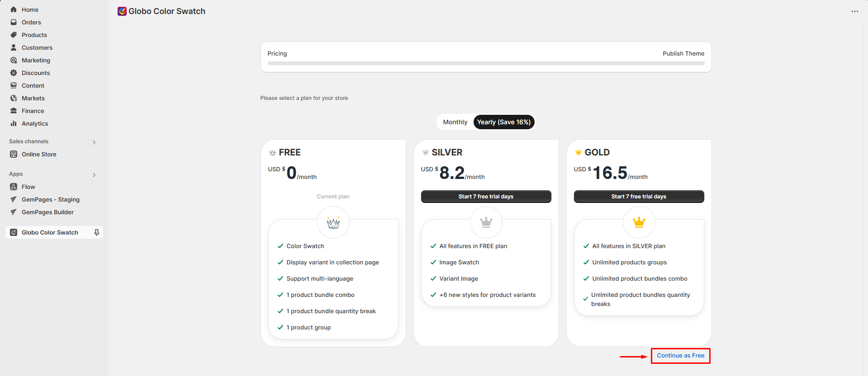Unpin Globo Color Swatch using pin icon

pos(96,232)
